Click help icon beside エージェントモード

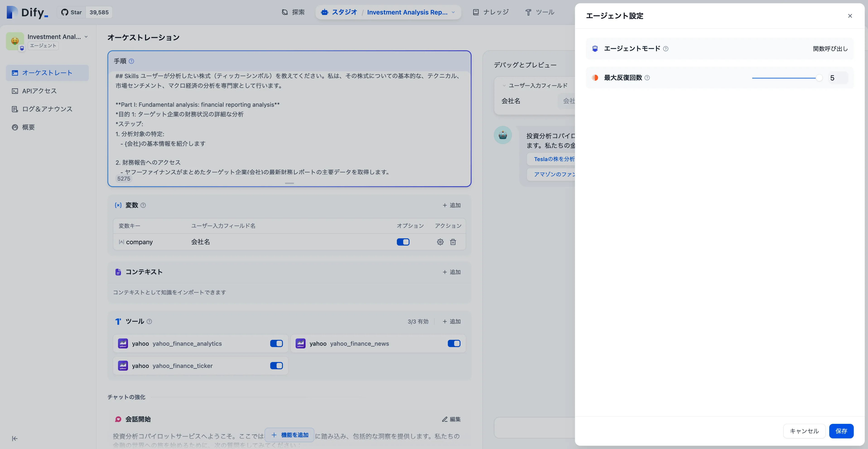click(665, 49)
